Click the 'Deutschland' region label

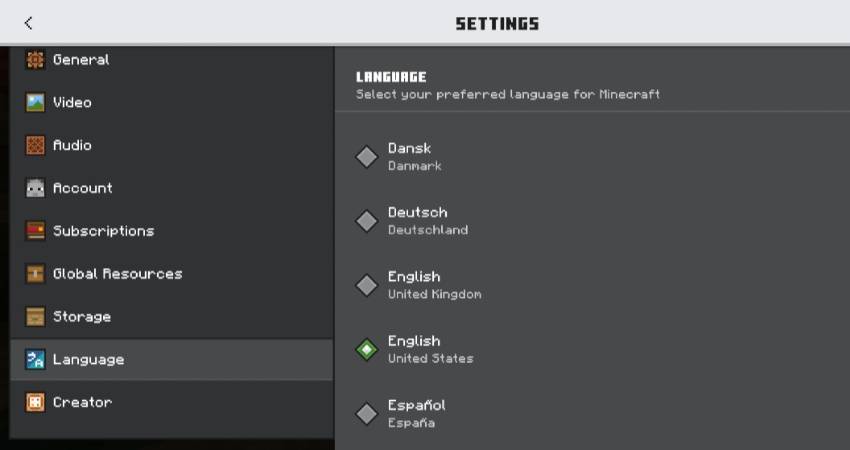click(x=428, y=230)
